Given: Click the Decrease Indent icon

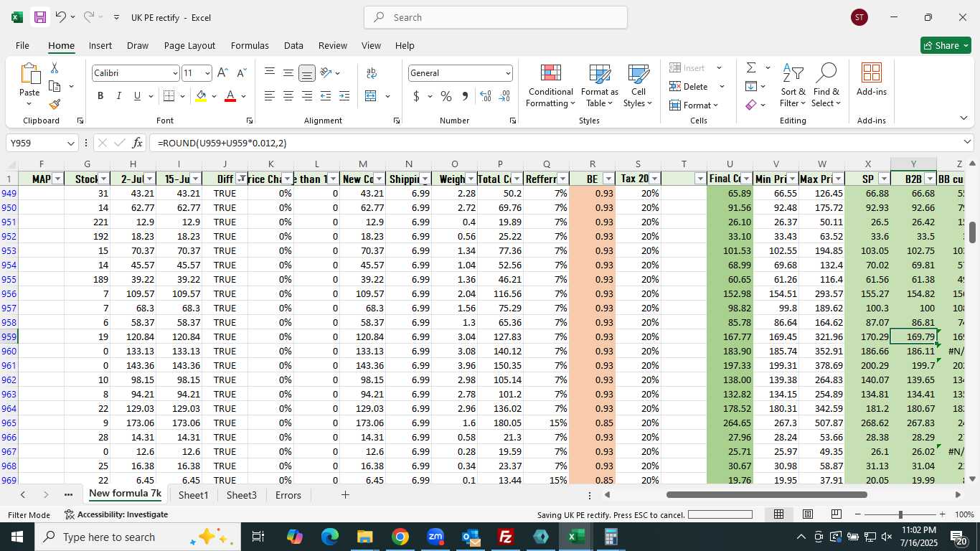Looking at the screenshot, I should (326, 96).
